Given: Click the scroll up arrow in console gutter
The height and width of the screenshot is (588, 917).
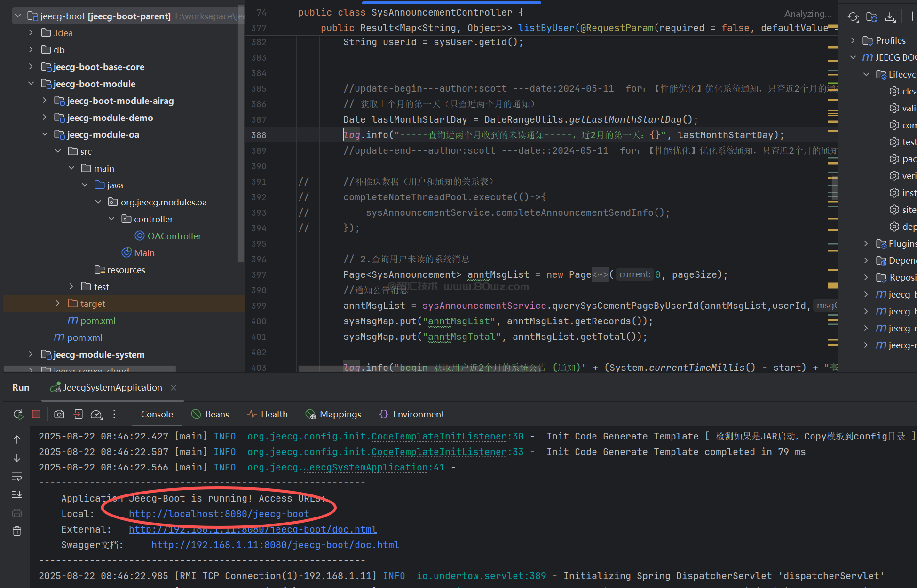Looking at the screenshot, I should tap(17, 439).
